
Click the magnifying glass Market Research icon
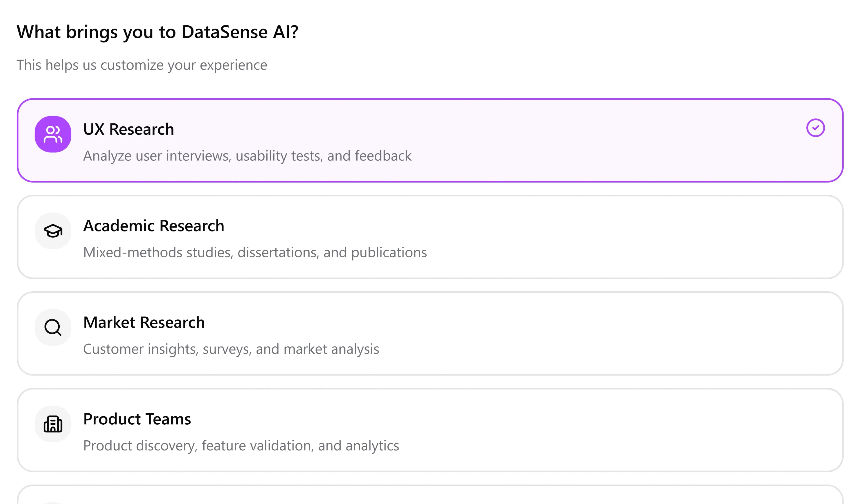53,328
